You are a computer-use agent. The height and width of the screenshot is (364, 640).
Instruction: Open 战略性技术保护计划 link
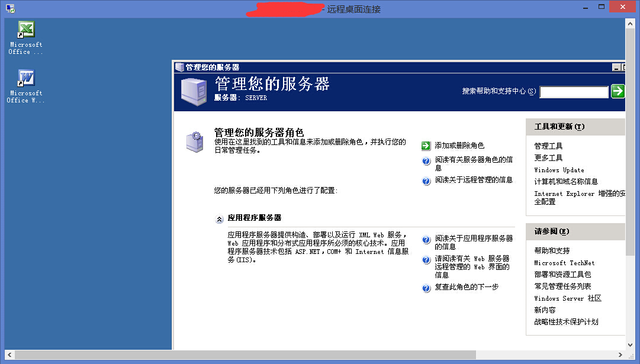(x=566, y=321)
